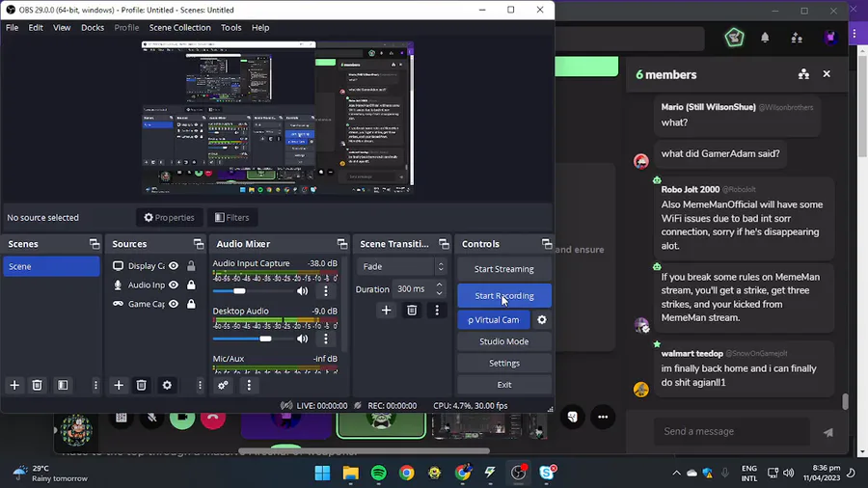Toggle visibility of Display Capture source
Screen dimensions: 868x488
tap(174, 266)
